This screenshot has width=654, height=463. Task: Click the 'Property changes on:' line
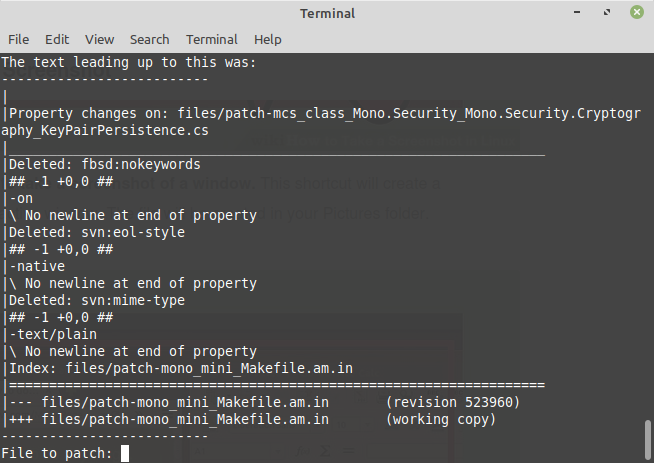(321, 122)
